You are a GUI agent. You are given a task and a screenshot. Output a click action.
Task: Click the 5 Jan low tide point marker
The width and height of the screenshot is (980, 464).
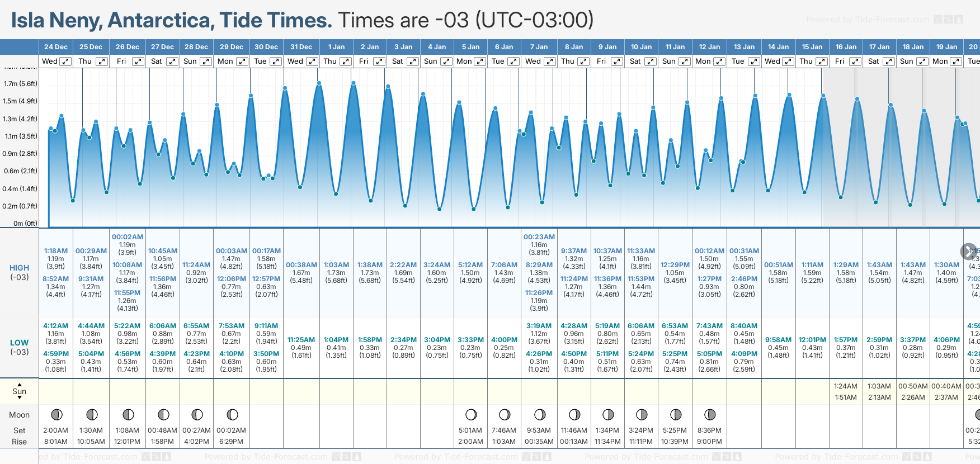474,209
